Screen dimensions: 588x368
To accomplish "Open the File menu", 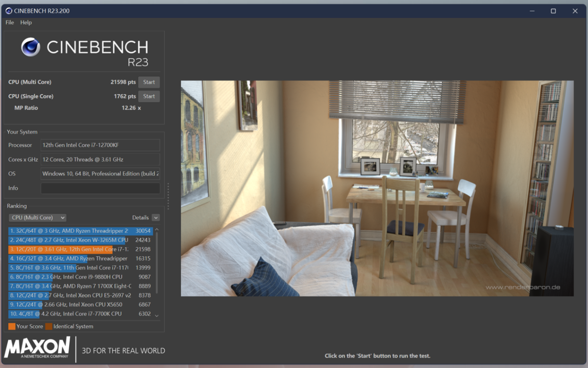I will tap(10, 23).
